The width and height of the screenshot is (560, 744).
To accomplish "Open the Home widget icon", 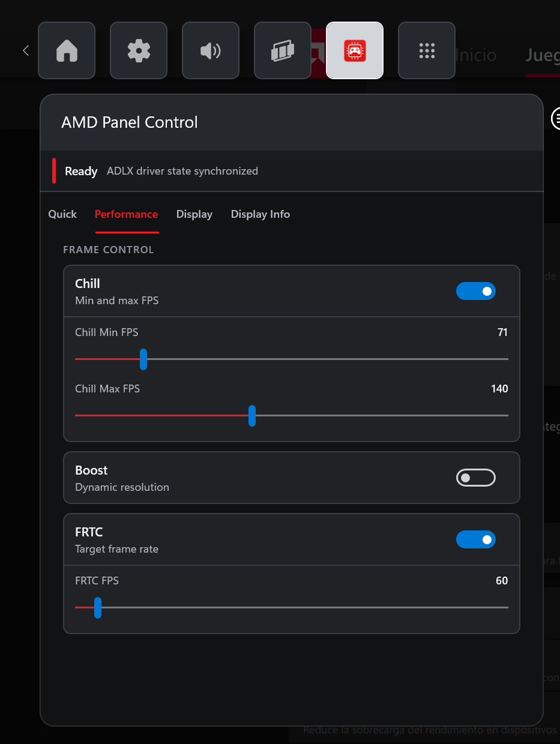I will click(x=67, y=50).
